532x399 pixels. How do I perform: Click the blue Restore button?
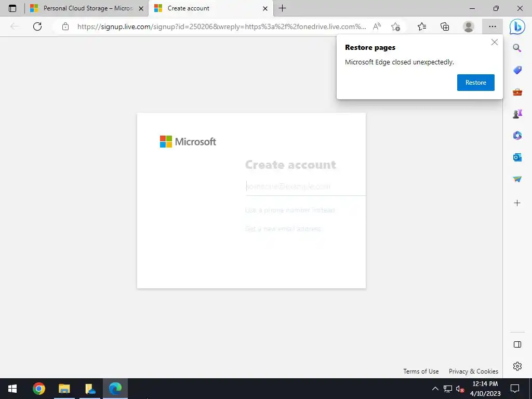tap(476, 83)
